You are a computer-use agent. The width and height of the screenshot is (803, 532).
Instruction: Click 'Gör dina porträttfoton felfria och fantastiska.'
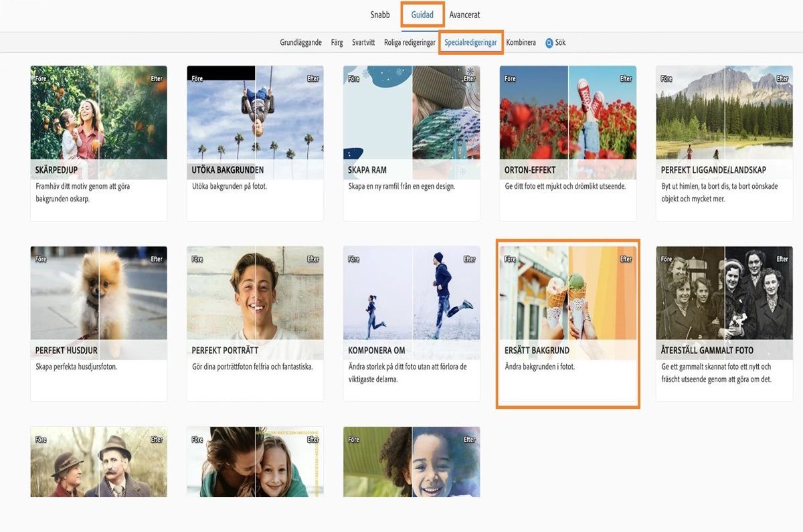coord(252,367)
